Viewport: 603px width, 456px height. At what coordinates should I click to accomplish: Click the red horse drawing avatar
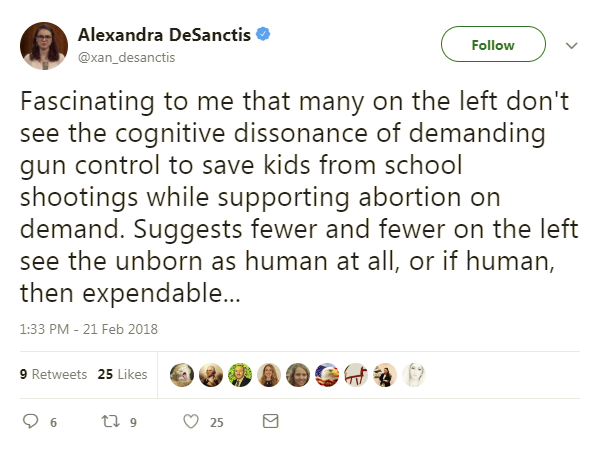coord(356,375)
